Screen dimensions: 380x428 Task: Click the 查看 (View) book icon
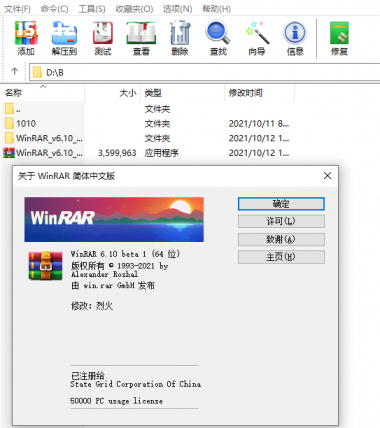point(141,33)
